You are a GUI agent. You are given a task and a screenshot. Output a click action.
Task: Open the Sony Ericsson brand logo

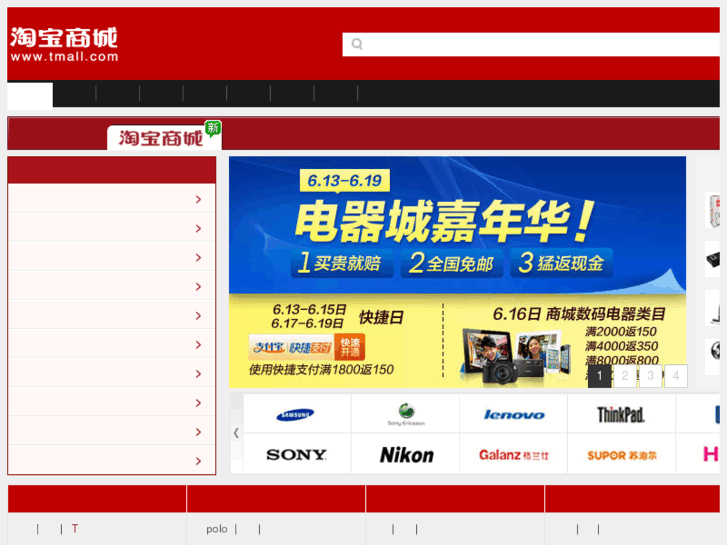406,414
